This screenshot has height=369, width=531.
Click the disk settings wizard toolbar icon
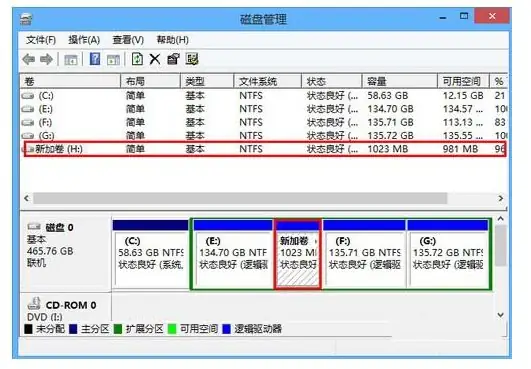192,59
